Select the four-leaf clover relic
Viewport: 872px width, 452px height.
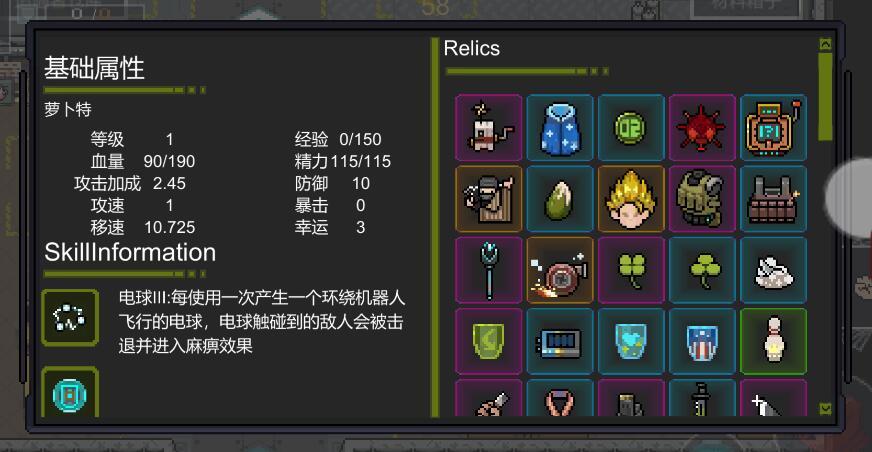pos(631,270)
